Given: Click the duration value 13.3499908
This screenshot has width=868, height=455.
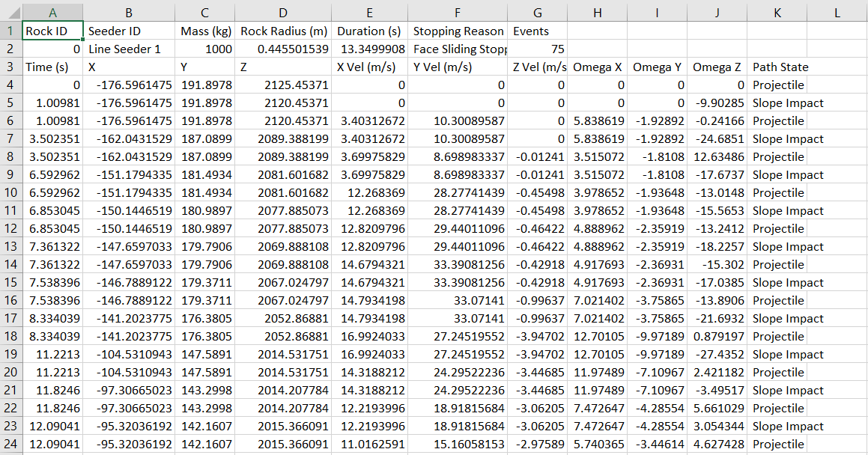Looking at the screenshot, I should point(369,49).
